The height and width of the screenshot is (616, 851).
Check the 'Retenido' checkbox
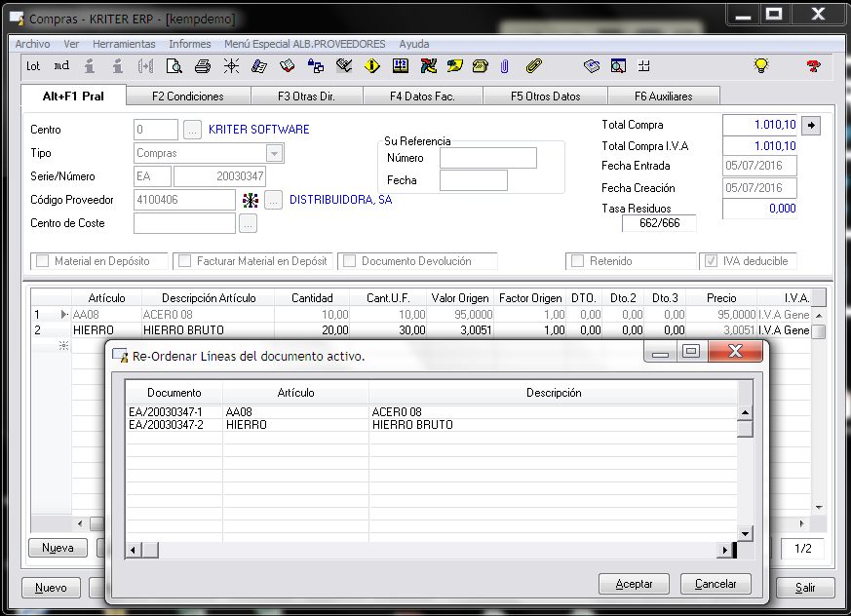[577, 261]
